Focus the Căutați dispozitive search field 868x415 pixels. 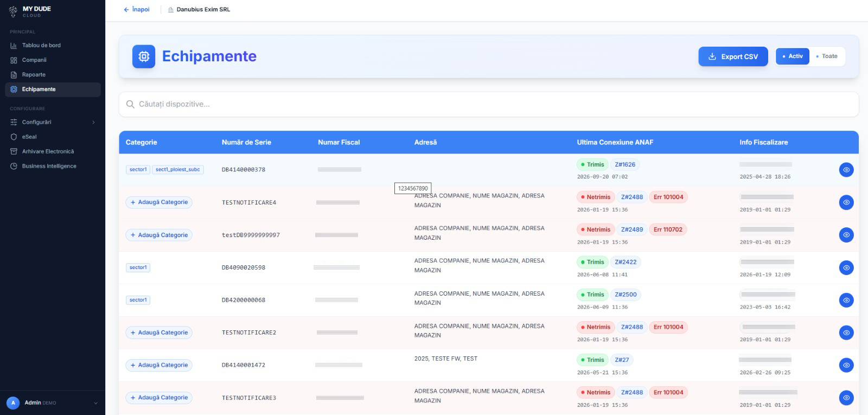(489, 104)
